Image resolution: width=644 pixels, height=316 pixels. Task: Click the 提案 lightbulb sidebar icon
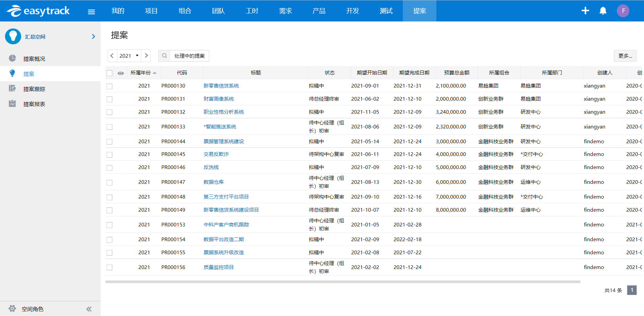tap(12, 73)
